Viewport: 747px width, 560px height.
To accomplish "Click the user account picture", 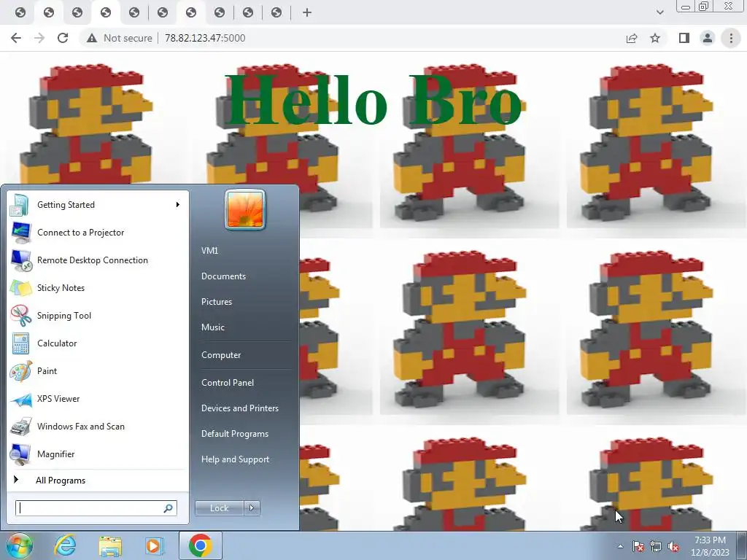I will point(245,210).
